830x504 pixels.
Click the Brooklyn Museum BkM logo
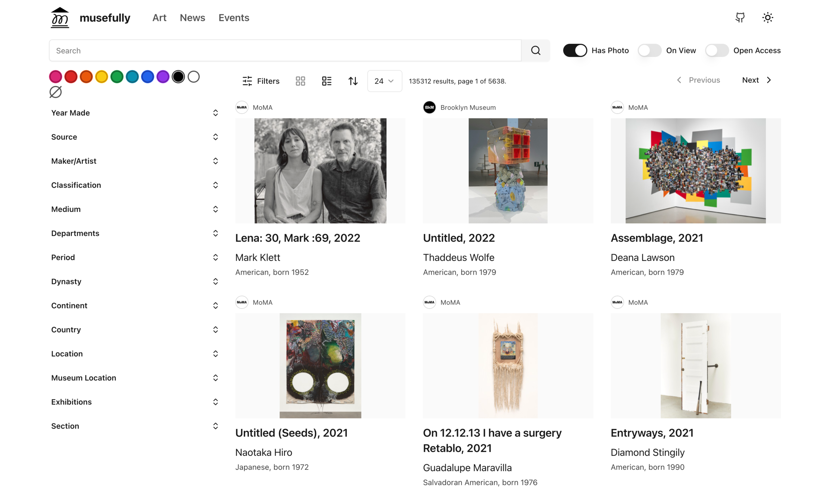pos(429,108)
